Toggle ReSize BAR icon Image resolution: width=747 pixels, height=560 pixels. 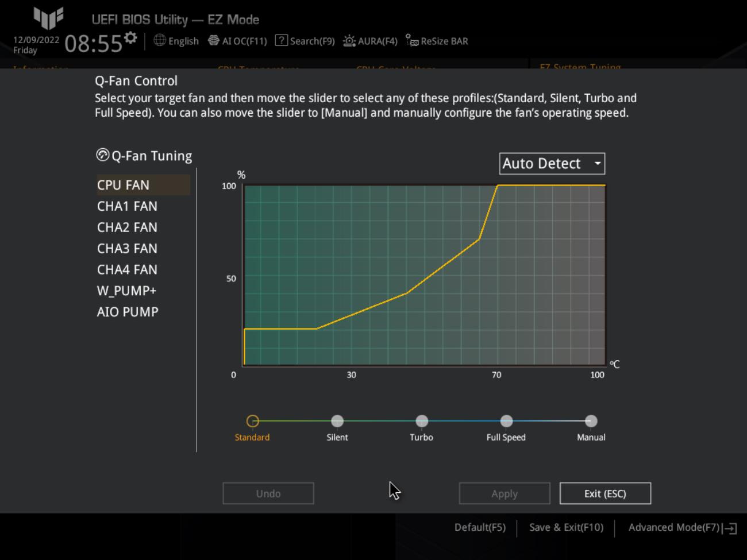tap(412, 40)
